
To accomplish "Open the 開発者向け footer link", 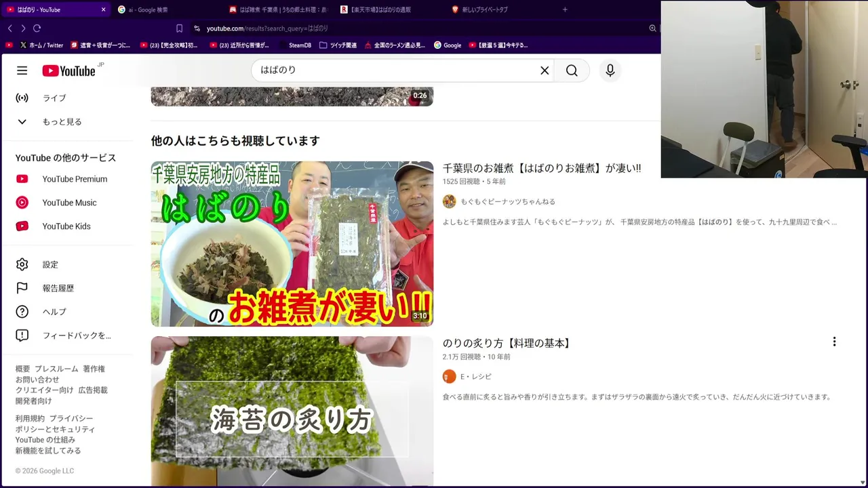I will pos(34,401).
